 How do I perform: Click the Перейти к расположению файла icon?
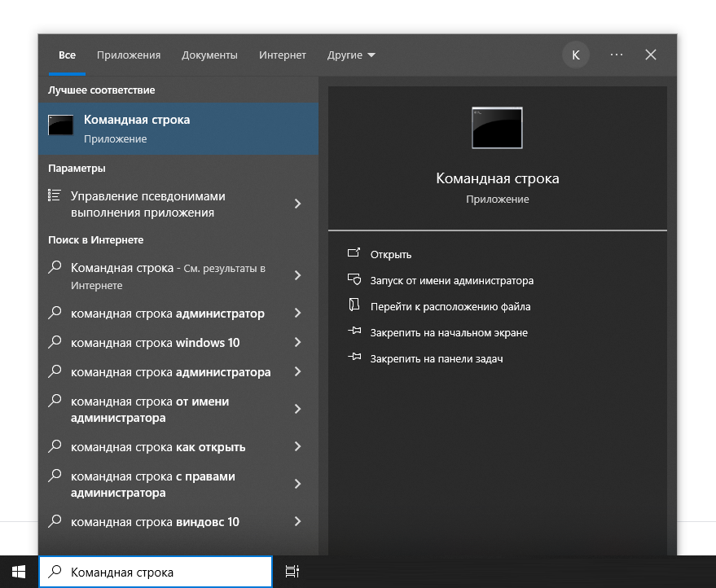pyautogui.click(x=354, y=306)
